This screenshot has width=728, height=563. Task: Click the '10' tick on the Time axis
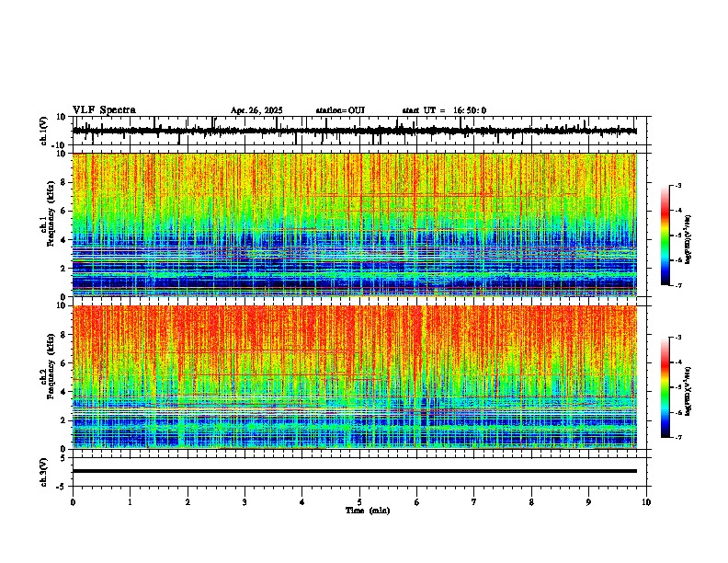tap(646, 502)
